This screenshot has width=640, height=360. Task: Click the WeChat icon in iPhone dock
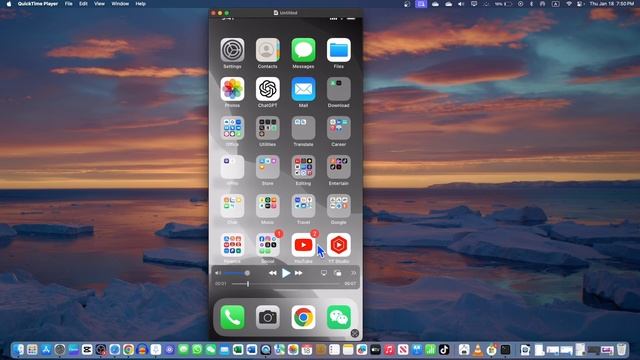(x=339, y=317)
